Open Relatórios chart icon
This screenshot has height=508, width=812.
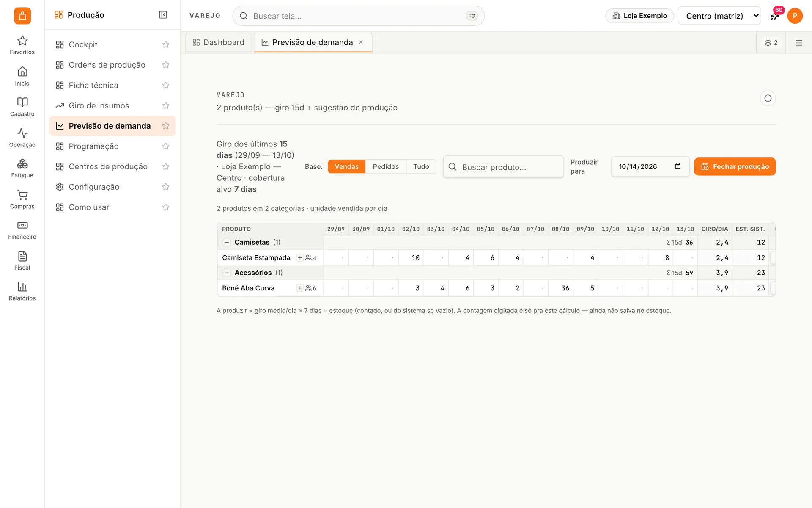[22, 291]
